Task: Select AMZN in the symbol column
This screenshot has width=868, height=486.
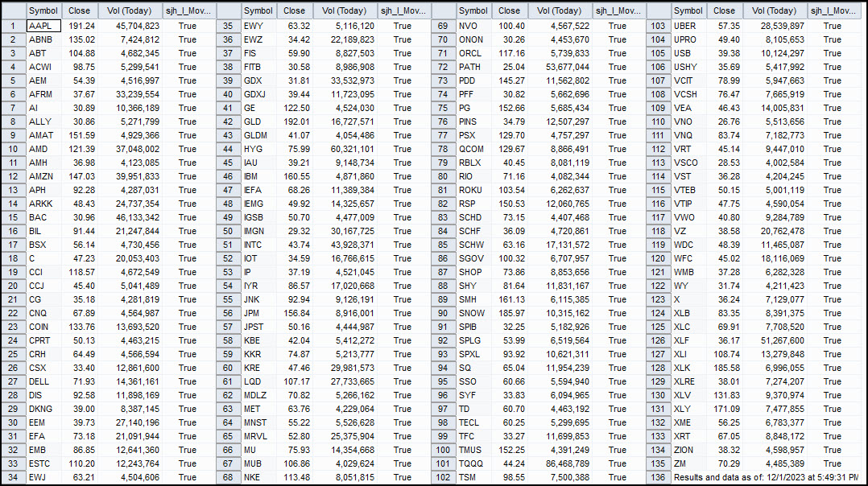Action: click(x=43, y=176)
